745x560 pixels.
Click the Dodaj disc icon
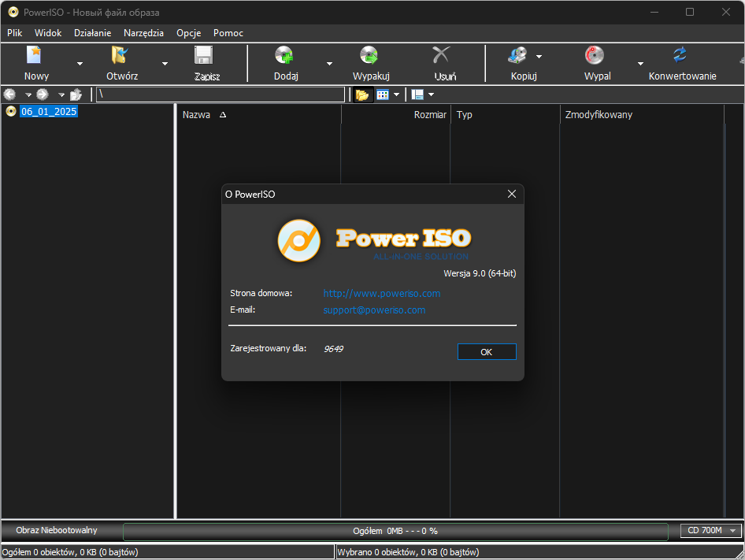coord(284,55)
